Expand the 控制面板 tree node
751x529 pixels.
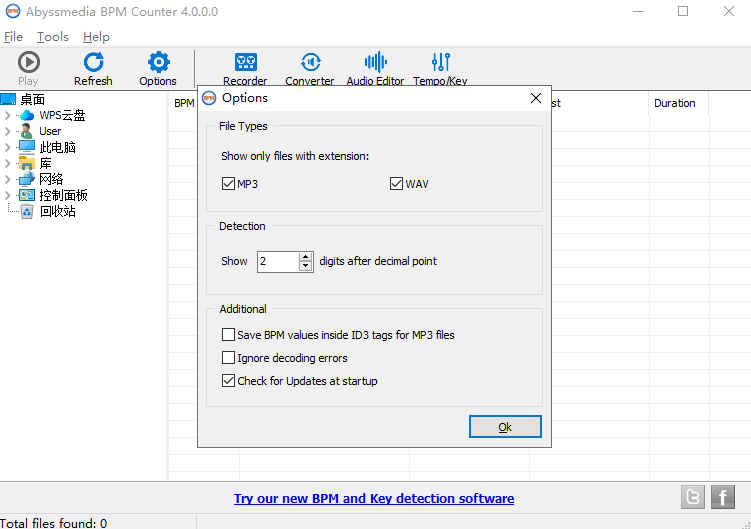[x=7, y=195]
